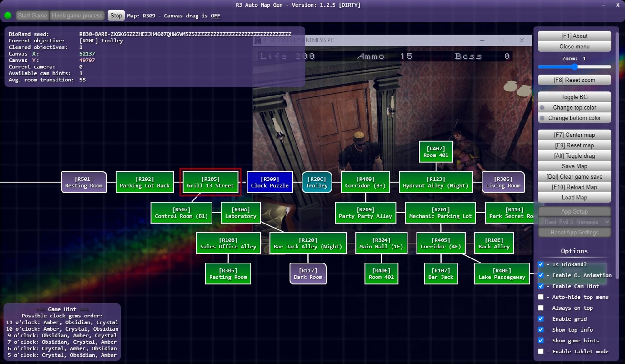The height and width of the screenshot is (364, 625).
Task: Click the R201 Mechanic Parking Lot node
Action: [441, 213]
